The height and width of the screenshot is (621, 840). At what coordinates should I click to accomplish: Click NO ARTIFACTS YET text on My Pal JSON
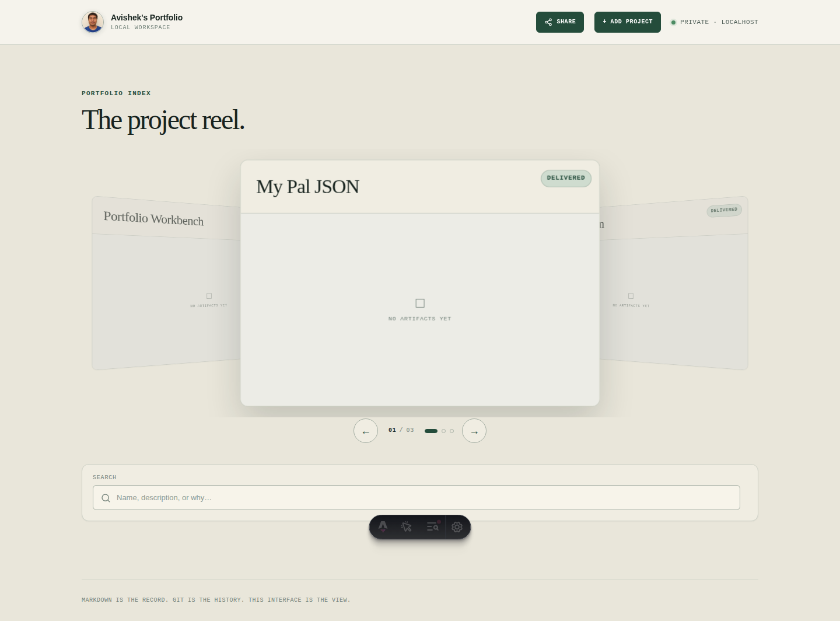pyautogui.click(x=420, y=319)
